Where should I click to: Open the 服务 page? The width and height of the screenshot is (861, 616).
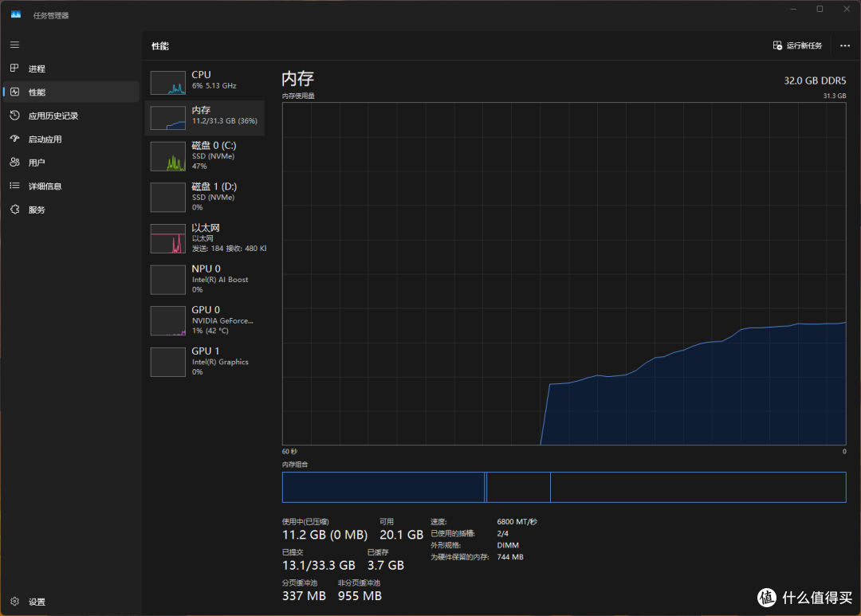71,209
